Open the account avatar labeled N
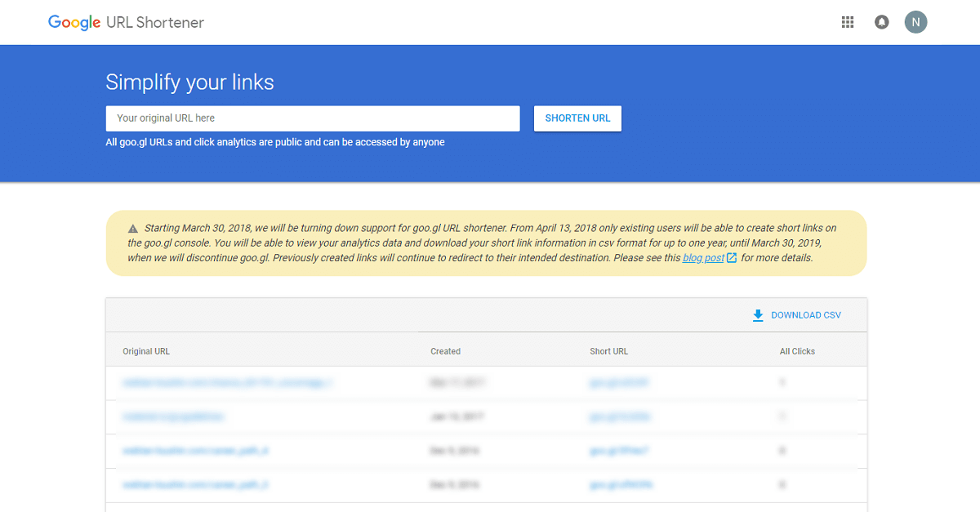980x512 pixels. [x=916, y=22]
